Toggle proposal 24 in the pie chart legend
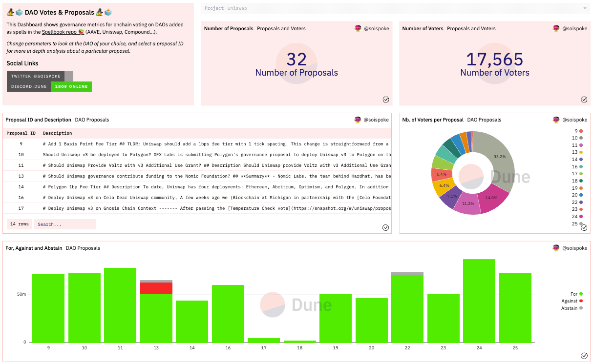The width and height of the screenshot is (593, 364). (577, 216)
